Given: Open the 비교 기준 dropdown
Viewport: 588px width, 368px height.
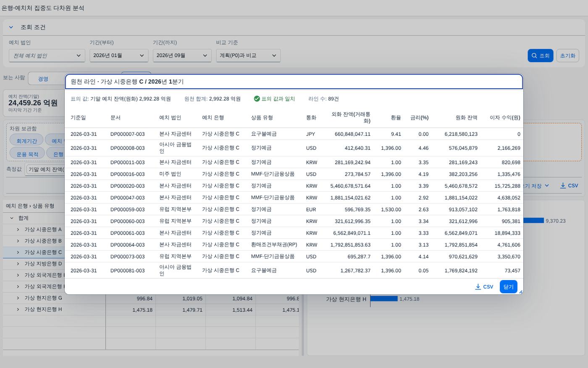Looking at the screenshot, I should [x=248, y=56].
